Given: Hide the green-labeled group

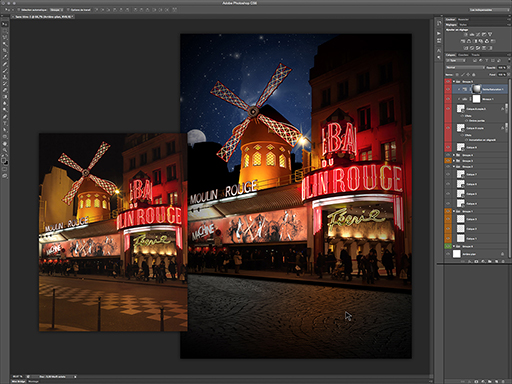Looking at the screenshot, I should click(448, 246).
